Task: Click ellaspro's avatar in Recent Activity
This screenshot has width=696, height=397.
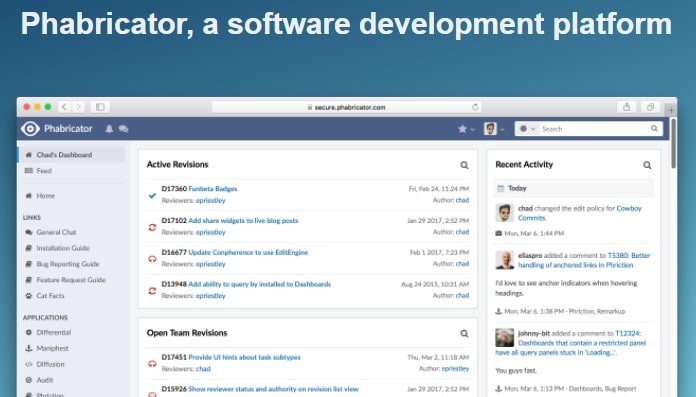Action: (505, 260)
